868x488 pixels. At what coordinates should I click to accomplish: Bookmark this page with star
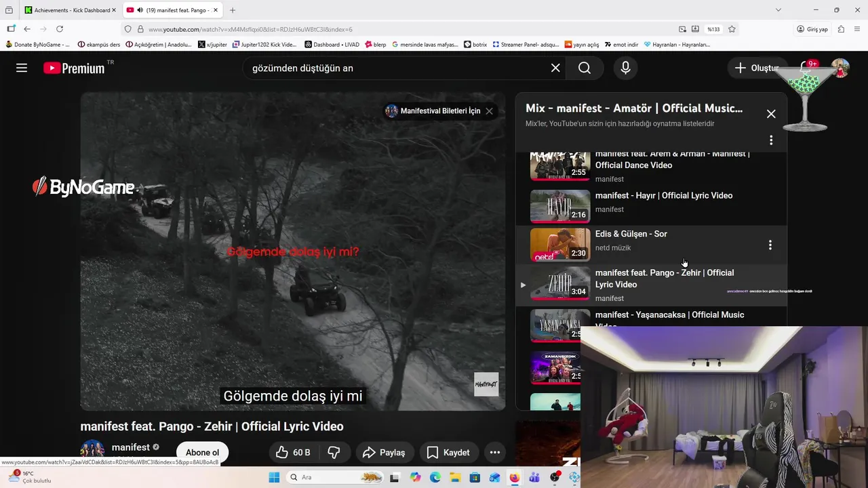pyautogui.click(x=732, y=29)
